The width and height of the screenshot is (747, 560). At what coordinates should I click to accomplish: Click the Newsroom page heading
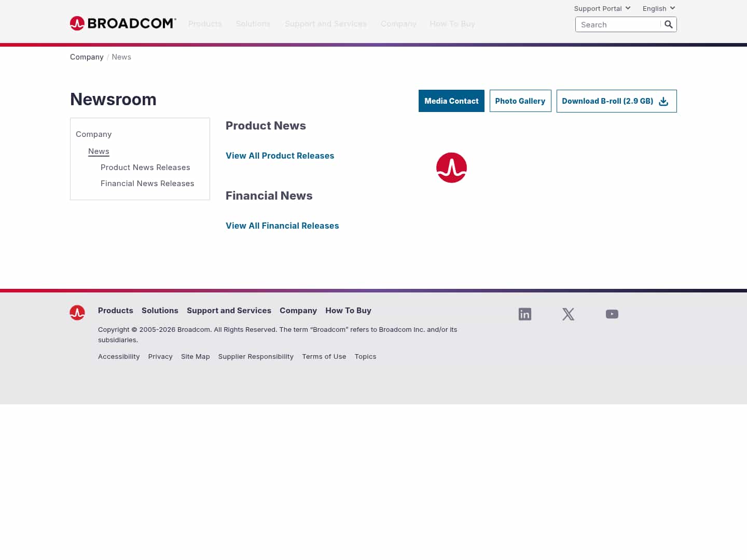click(113, 99)
